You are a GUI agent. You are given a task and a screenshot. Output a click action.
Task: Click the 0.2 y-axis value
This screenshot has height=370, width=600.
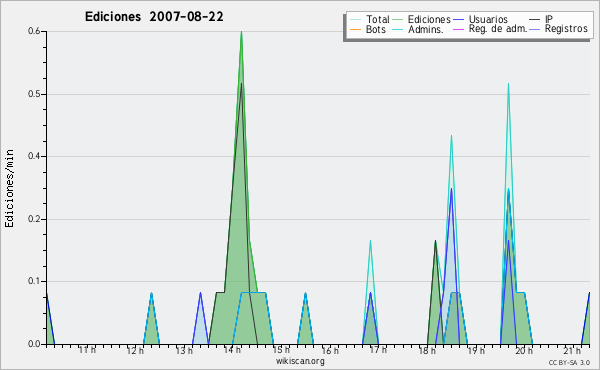(34, 219)
